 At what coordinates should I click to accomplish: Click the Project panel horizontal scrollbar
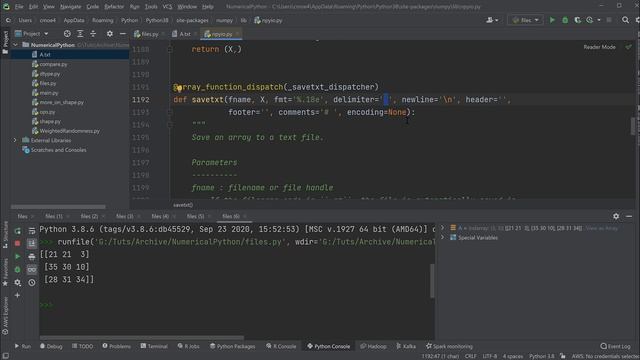[58, 207]
